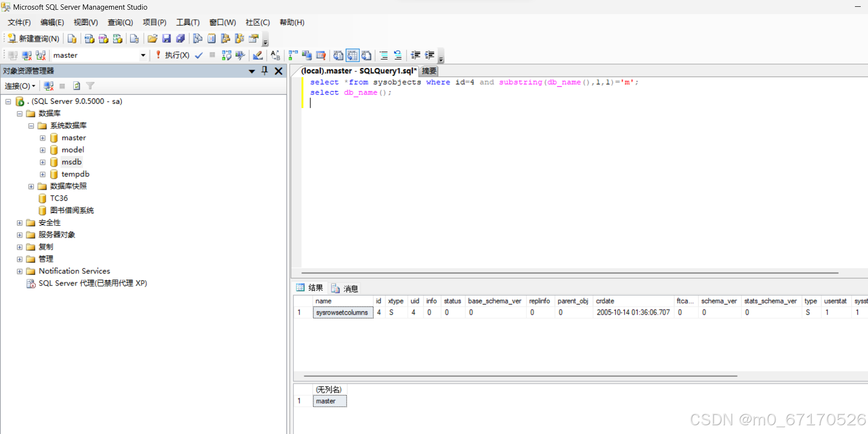
Task: Switch to the 摘要 tab
Action: pyautogui.click(x=429, y=71)
